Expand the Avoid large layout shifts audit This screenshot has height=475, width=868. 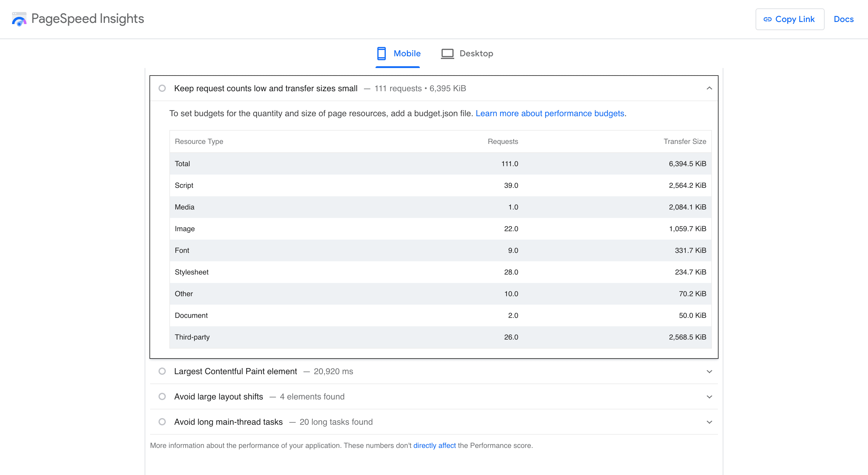click(709, 396)
